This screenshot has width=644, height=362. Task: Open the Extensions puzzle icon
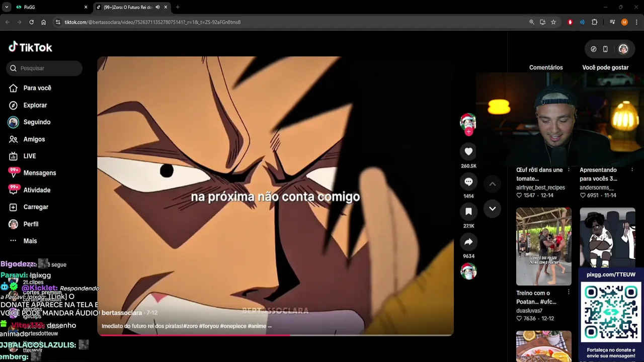(x=594, y=22)
